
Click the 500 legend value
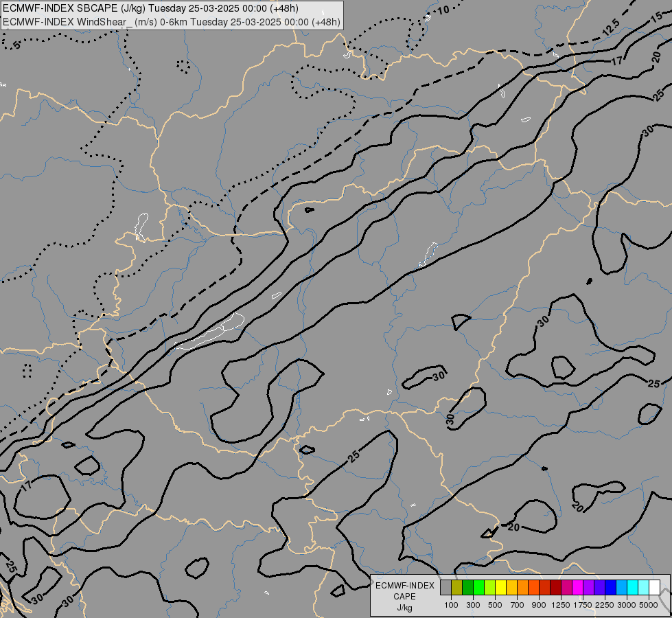495,605
